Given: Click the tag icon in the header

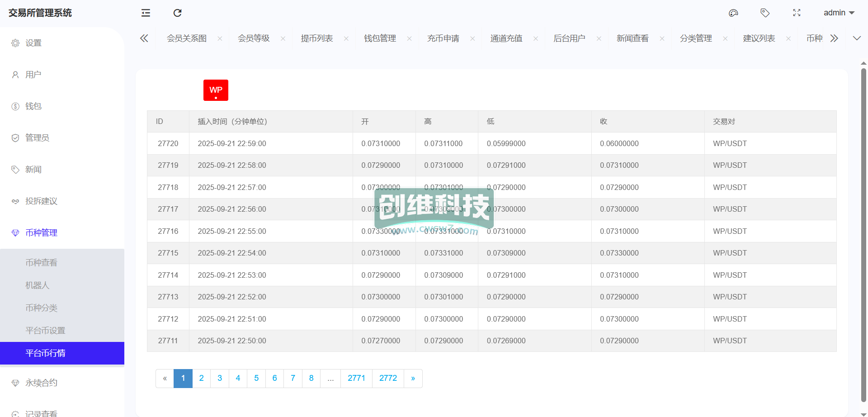Looking at the screenshot, I should [x=765, y=13].
